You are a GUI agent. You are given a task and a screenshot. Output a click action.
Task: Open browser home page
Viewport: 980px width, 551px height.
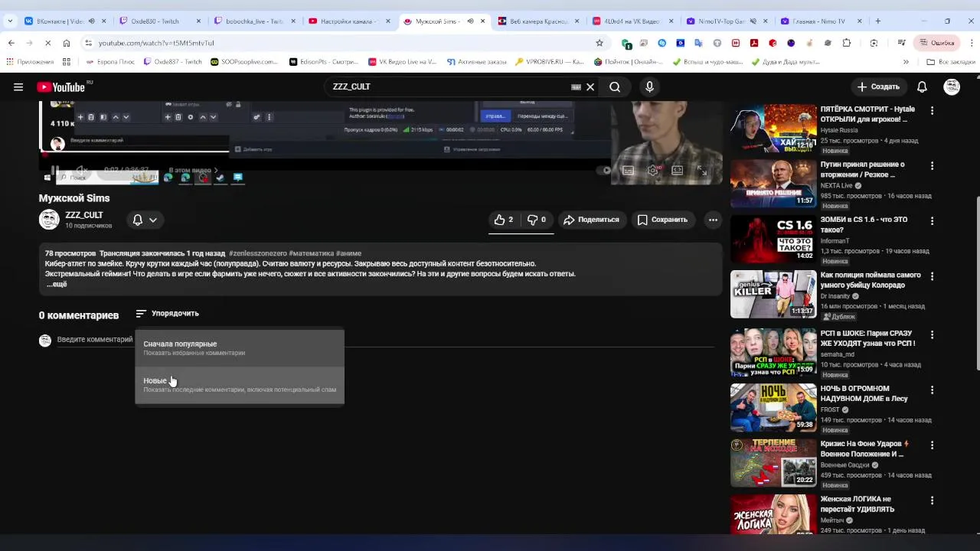[67, 43]
